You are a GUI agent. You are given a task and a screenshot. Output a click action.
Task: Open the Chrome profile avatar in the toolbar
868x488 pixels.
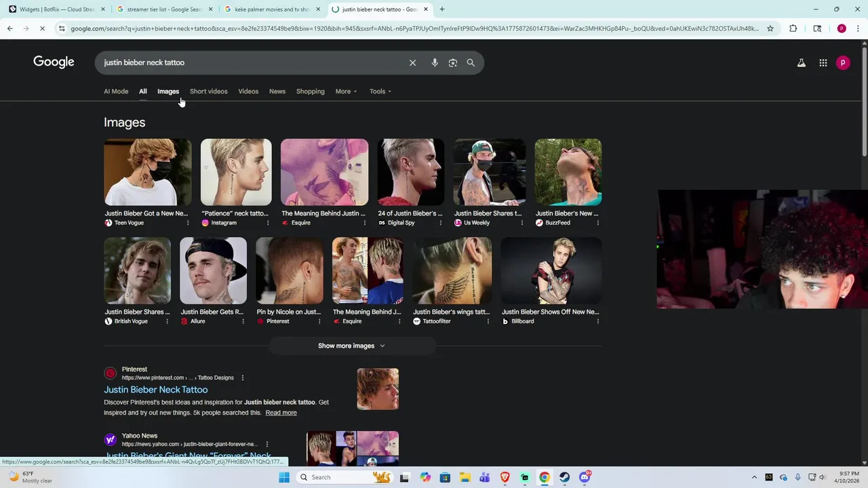click(842, 28)
